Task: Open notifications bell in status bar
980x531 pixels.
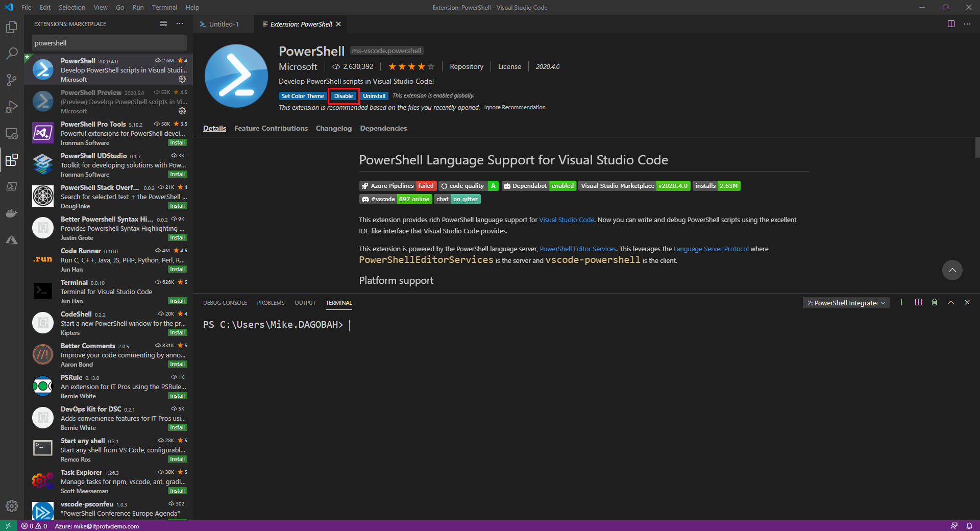Action: [969, 526]
